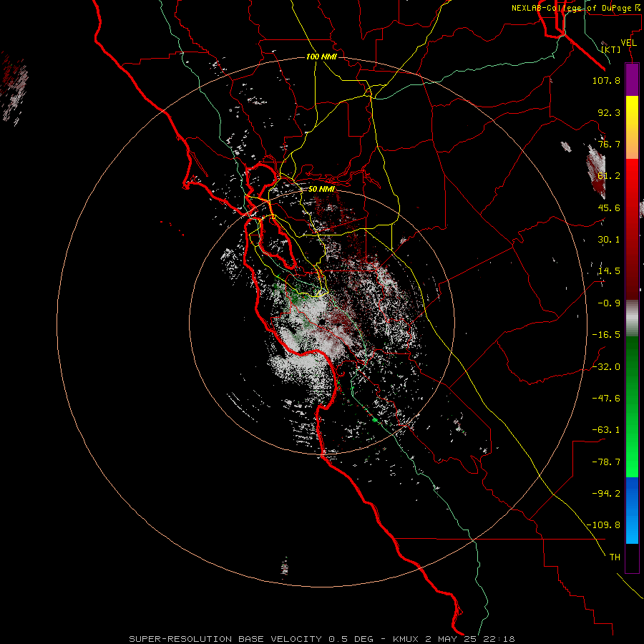Click the -63.1 velocity scale value
Image resolution: width=644 pixels, height=644 pixels.
pos(606,430)
